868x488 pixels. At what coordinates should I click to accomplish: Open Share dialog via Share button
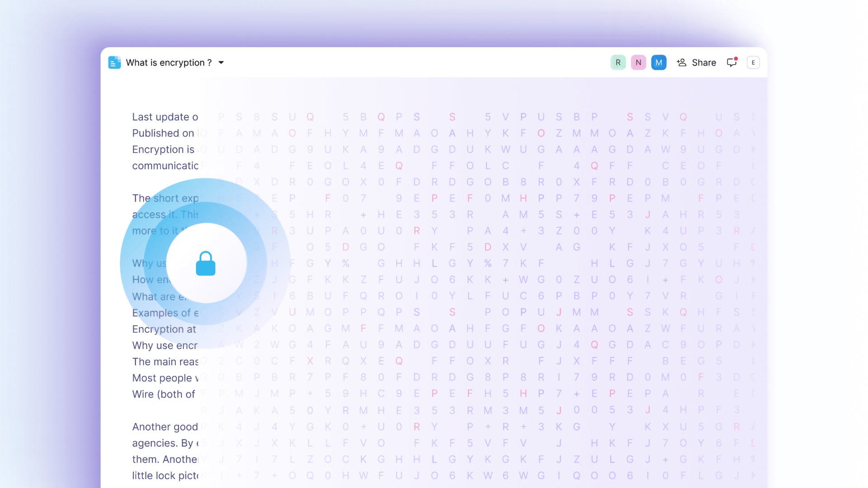click(x=696, y=62)
